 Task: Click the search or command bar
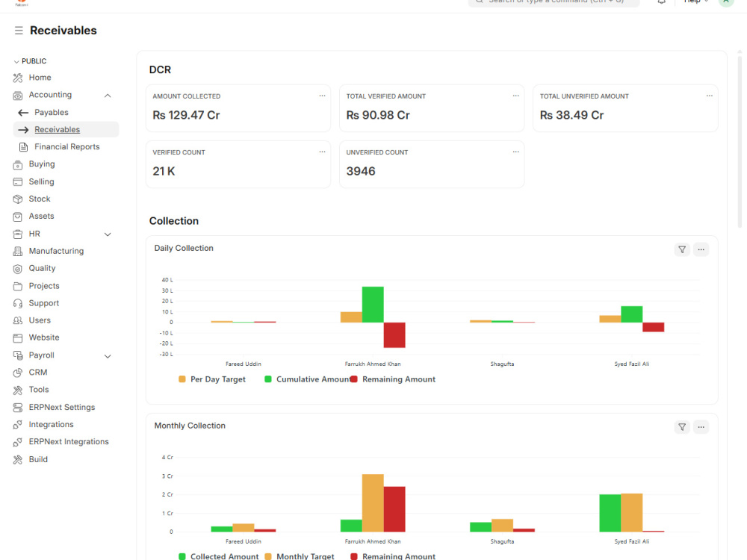point(554,2)
